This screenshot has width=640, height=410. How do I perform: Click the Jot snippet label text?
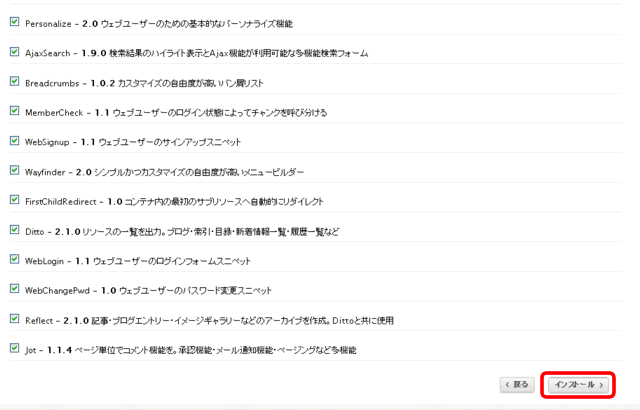click(x=191, y=350)
